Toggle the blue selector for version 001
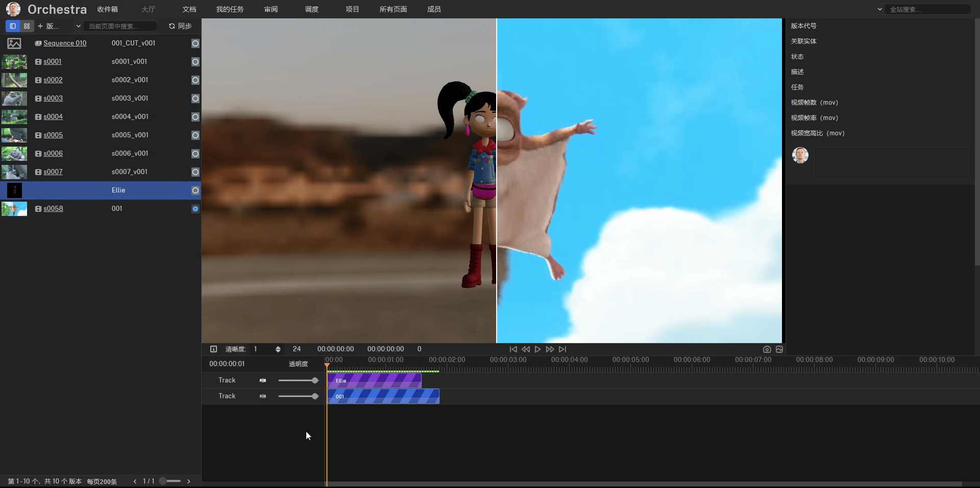 tap(195, 209)
